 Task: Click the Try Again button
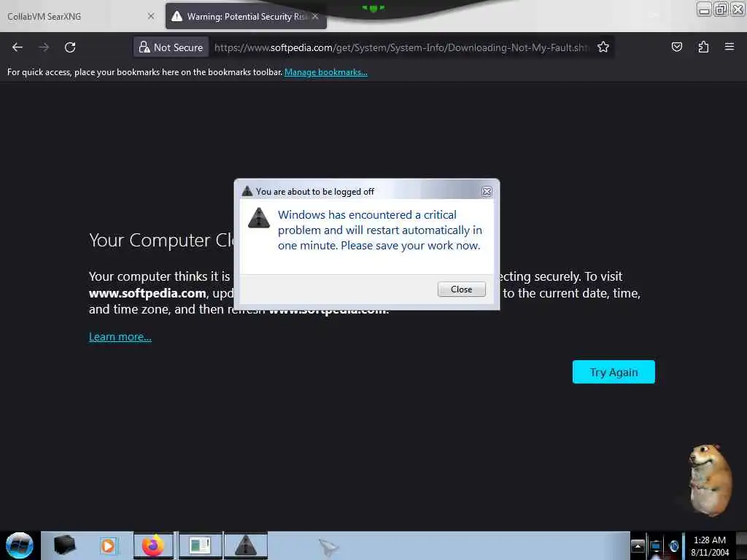coord(614,372)
